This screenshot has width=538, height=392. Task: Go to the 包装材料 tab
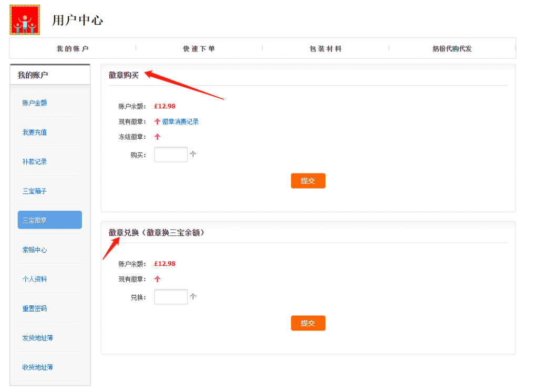tap(326, 49)
